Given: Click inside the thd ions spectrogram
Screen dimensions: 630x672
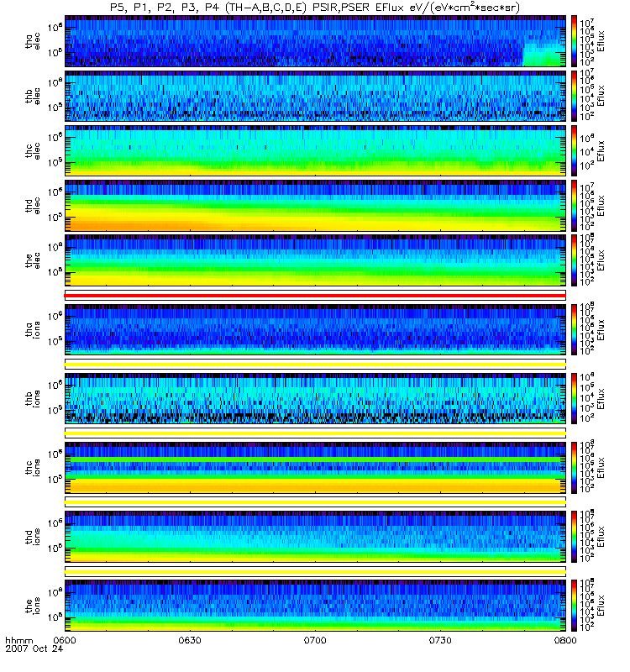Looking at the screenshot, I should click(x=316, y=537).
